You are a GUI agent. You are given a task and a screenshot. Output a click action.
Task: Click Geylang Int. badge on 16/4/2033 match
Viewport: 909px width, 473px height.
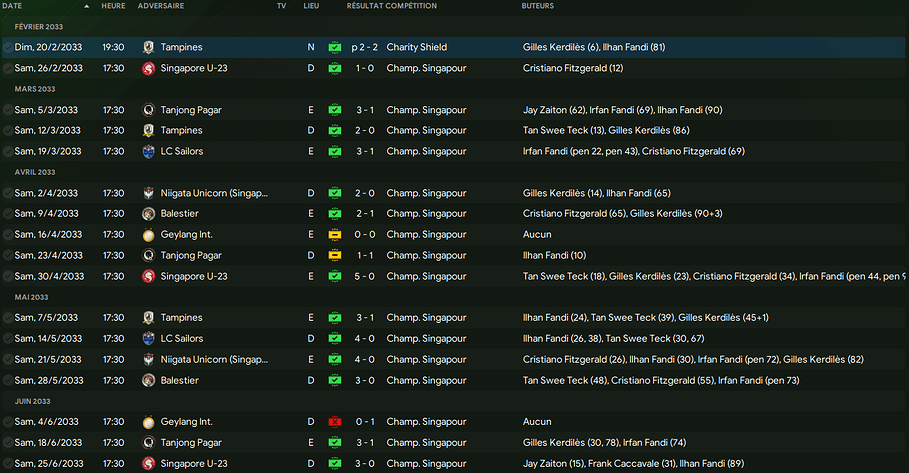(x=149, y=235)
